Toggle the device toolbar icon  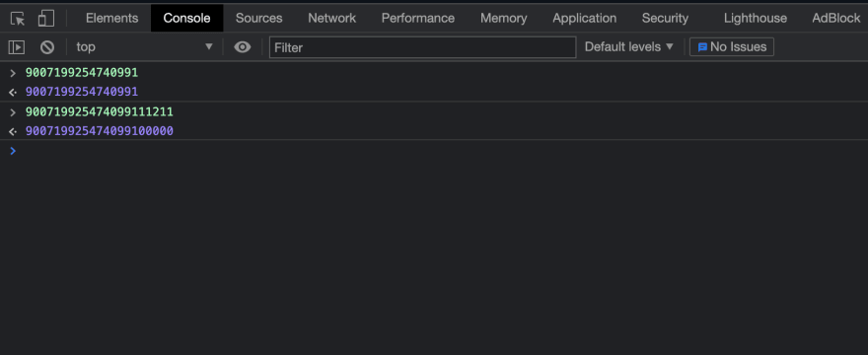[46, 19]
